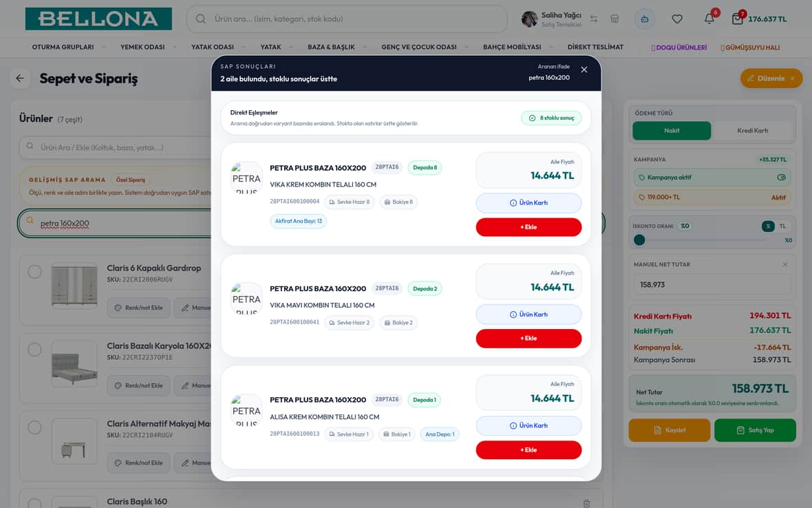Open Ürün Kartı for ALISA KREM KOMBIN
Viewport: 812px width, 508px height.
528,425
